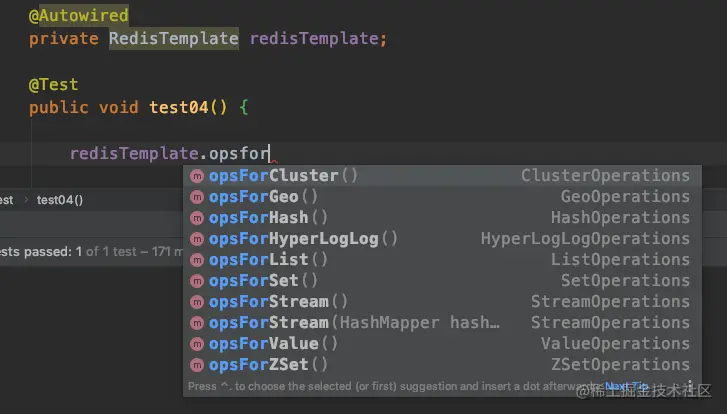This screenshot has width=727, height=414.
Task: Open the test04() breadcrumb item
Action: [x=60, y=199]
